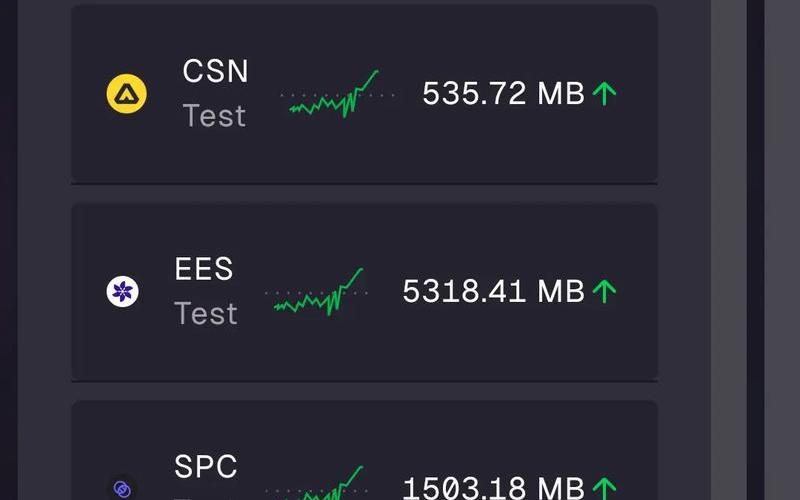Click the Test subtitle under EES

pyautogui.click(x=206, y=313)
